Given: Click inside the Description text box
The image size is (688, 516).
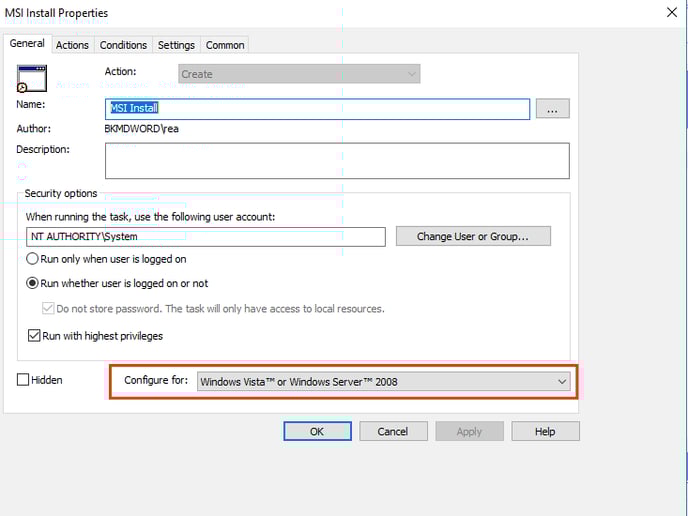Looking at the screenshot, I should point(336,160).
